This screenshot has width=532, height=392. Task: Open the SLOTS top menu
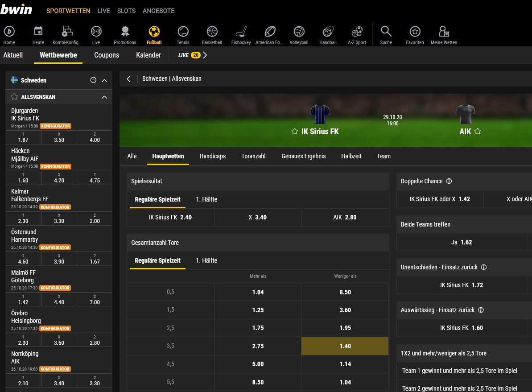coord(126,11)
